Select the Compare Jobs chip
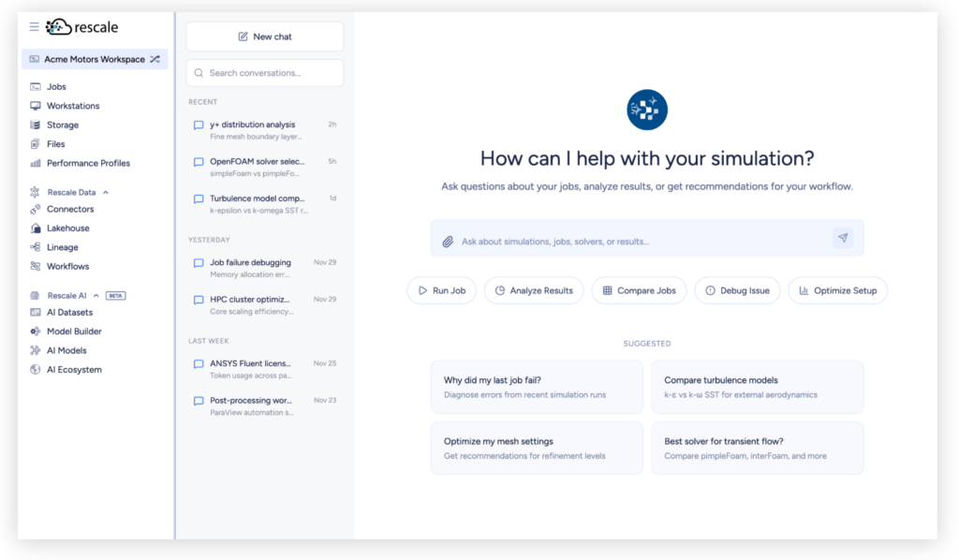 point(639,290)
